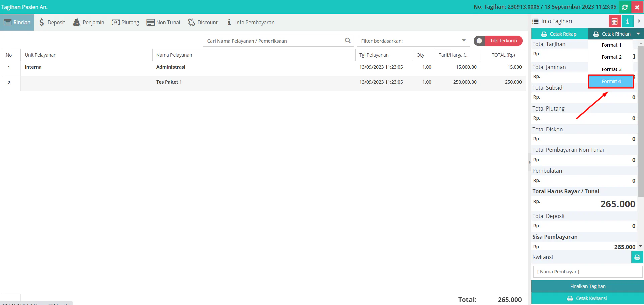Click the search magnifier icon
This screenshot has height=305, width=644.
(348, 41)
